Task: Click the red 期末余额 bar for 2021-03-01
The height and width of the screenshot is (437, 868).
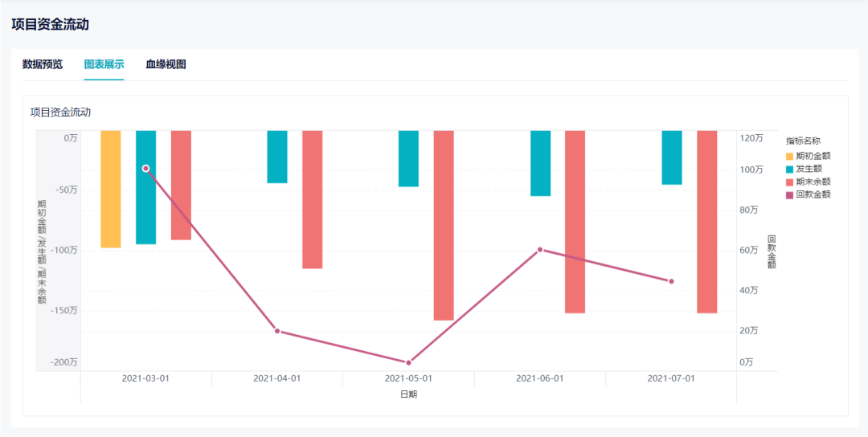Action: pos(181,185)
